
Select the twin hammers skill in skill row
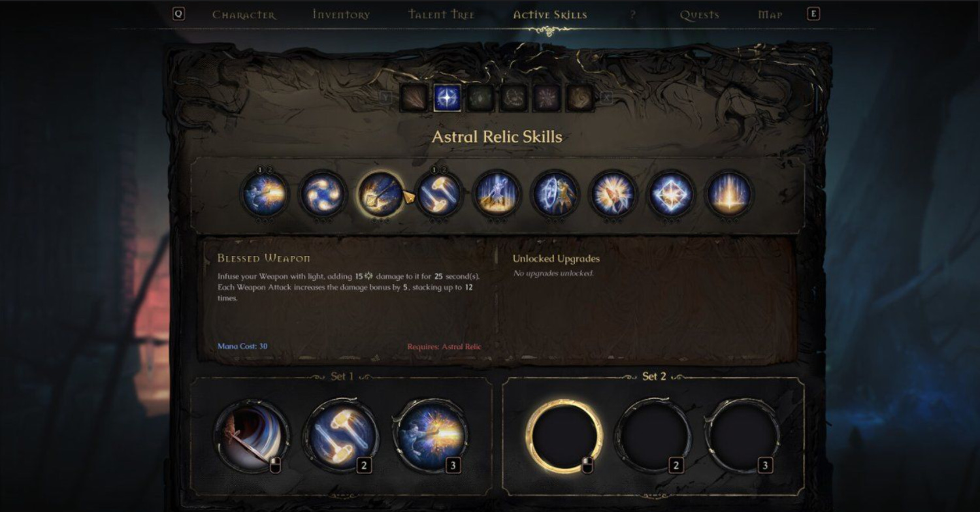pos(439,195)
